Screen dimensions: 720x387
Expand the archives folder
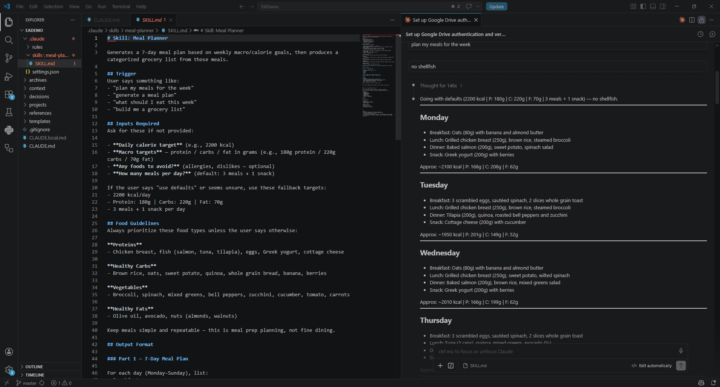coord(50,80)
